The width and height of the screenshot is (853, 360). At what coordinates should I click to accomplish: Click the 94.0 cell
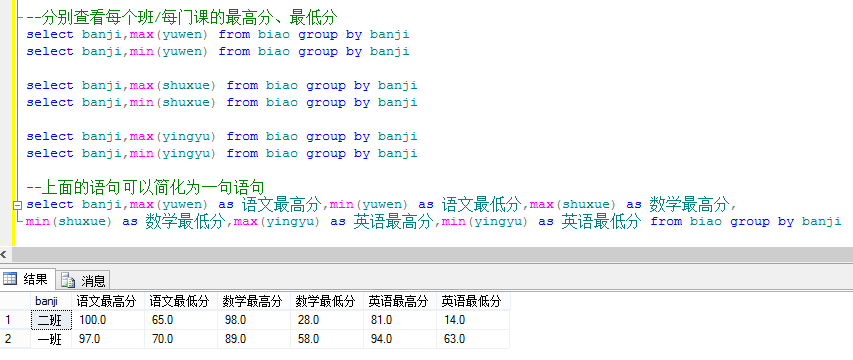click(x=399, y=339)
